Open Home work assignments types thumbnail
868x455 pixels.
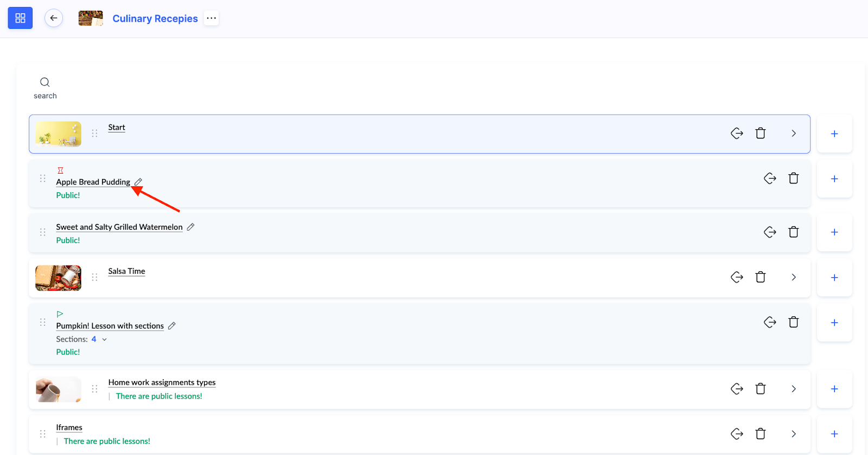coord(59,389)
